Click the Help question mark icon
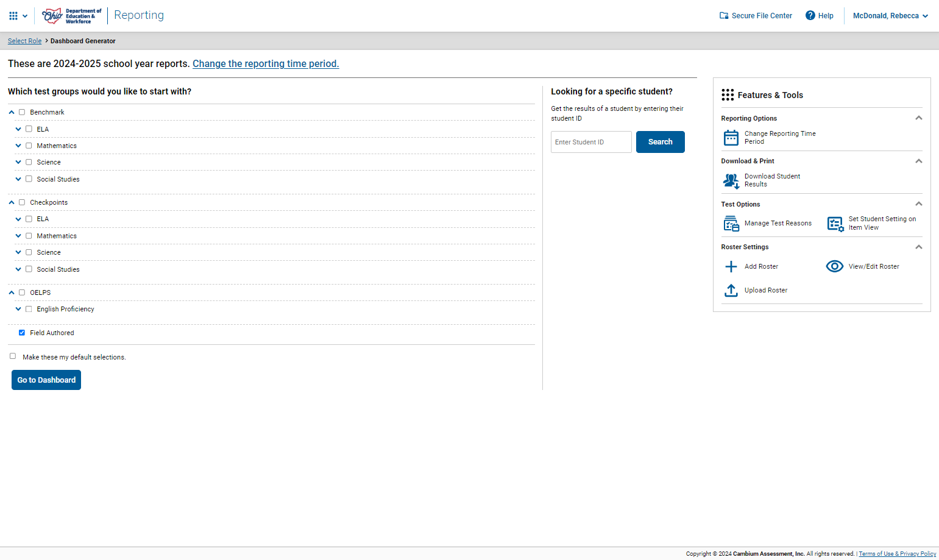The width and height of the screenshot is (939, 560). (810, 15)
